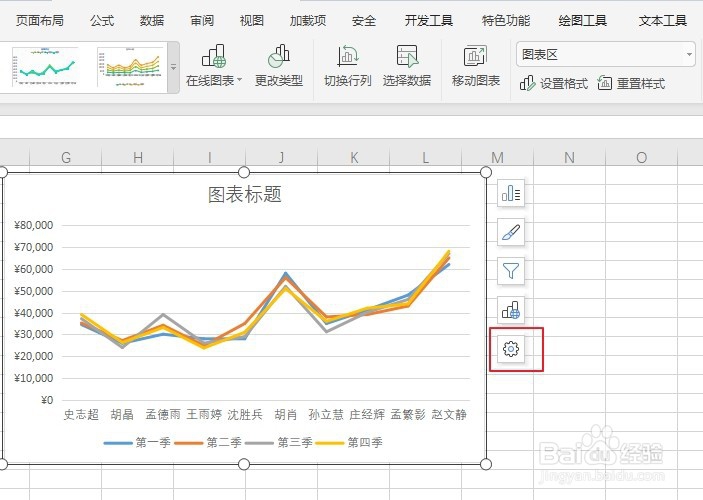This screenshot has width=703, height=500.
Task: Select column header G
Action: 66,157
